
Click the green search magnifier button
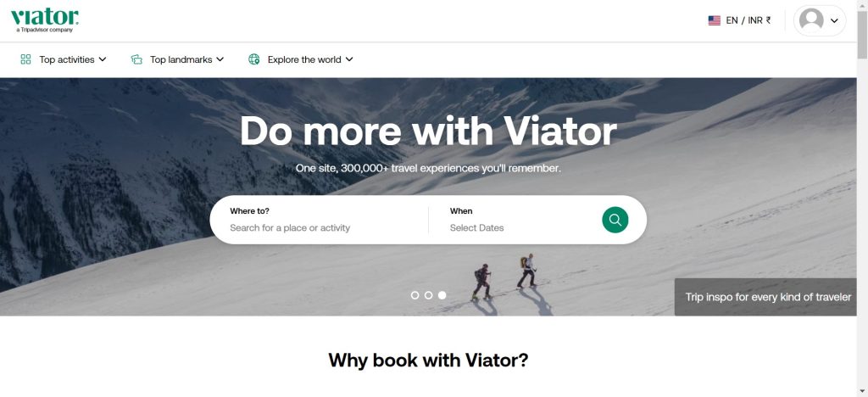pos(615,220)
